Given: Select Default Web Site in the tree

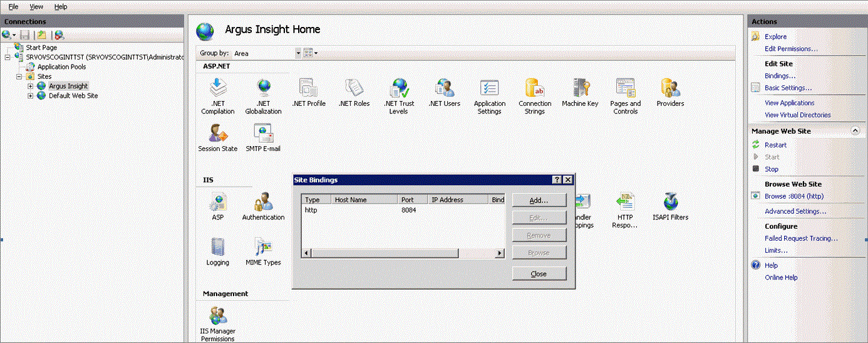Looking at the screenshot, I should (x=73, y=96).
